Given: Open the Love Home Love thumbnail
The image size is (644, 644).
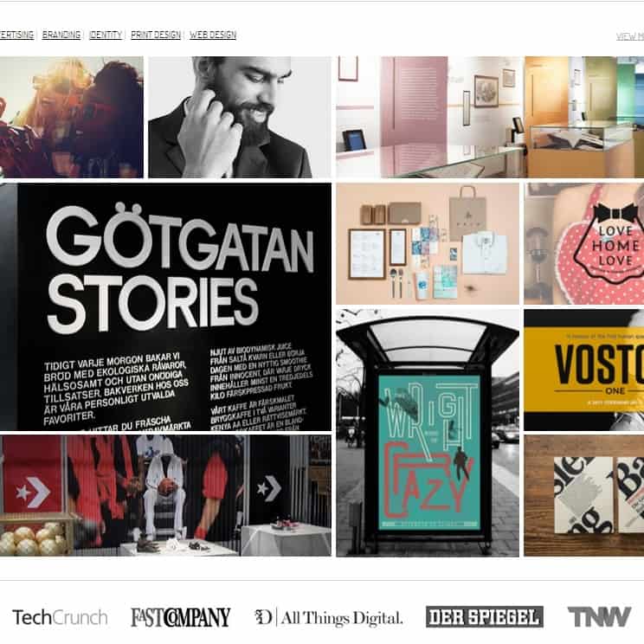Looking at the screenshot, I should (x=584, y=243).
